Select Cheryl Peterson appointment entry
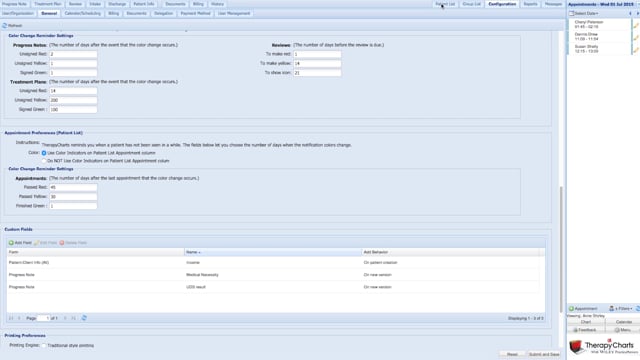This screenshot has height=360, width=640. (599, 24)
